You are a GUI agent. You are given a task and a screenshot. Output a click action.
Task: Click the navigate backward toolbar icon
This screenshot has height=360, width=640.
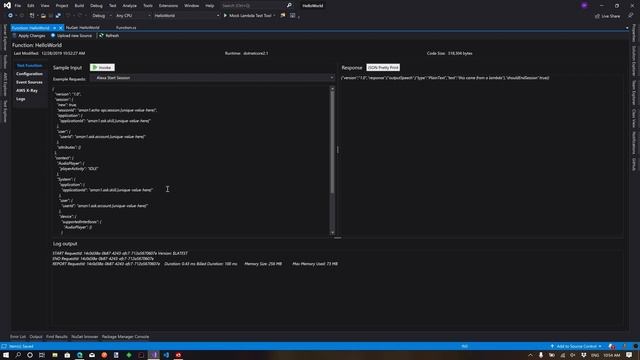pyautogui.click(x=10, y=16)
